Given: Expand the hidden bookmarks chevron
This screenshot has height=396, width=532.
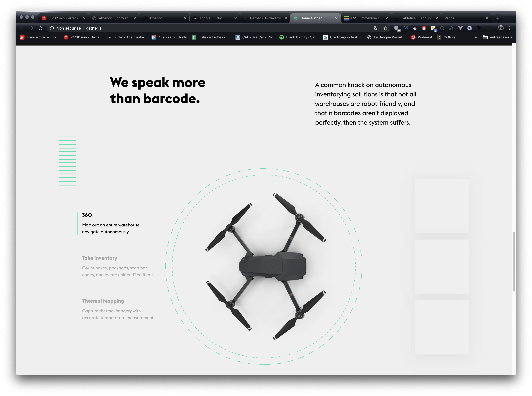Looking at the screenshot, I should [476, 37].
